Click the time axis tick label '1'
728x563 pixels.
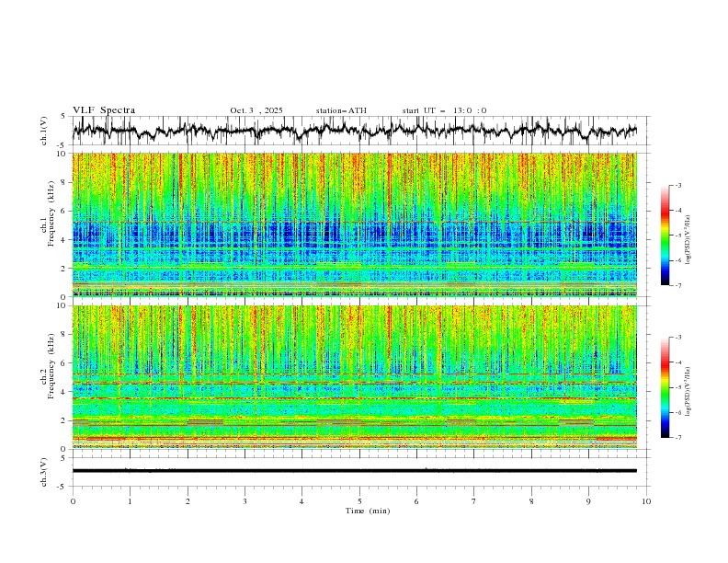pyautogui.click(x=130, y=501)
